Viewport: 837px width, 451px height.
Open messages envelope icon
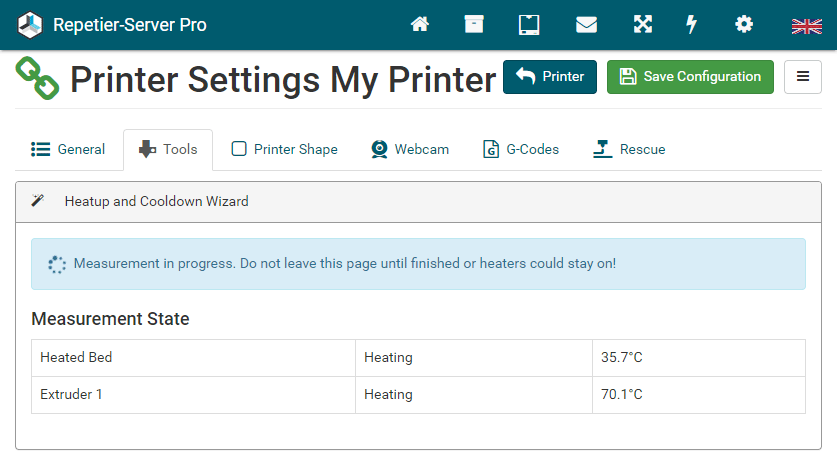[586, 25]
